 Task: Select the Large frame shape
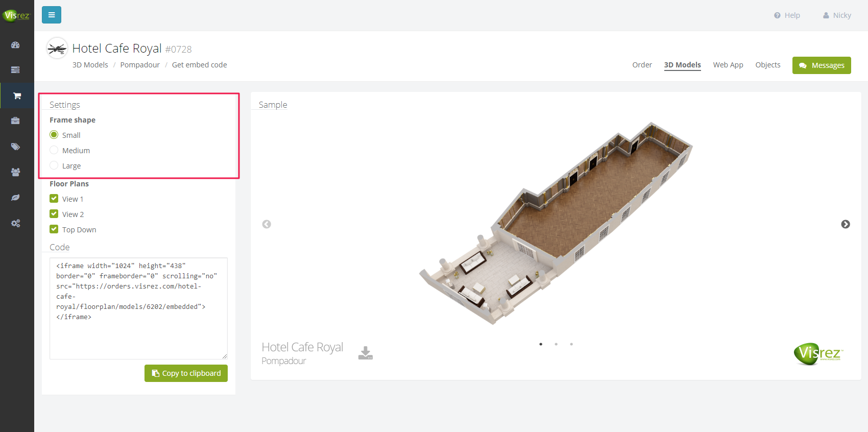click(x=54, y=165)
